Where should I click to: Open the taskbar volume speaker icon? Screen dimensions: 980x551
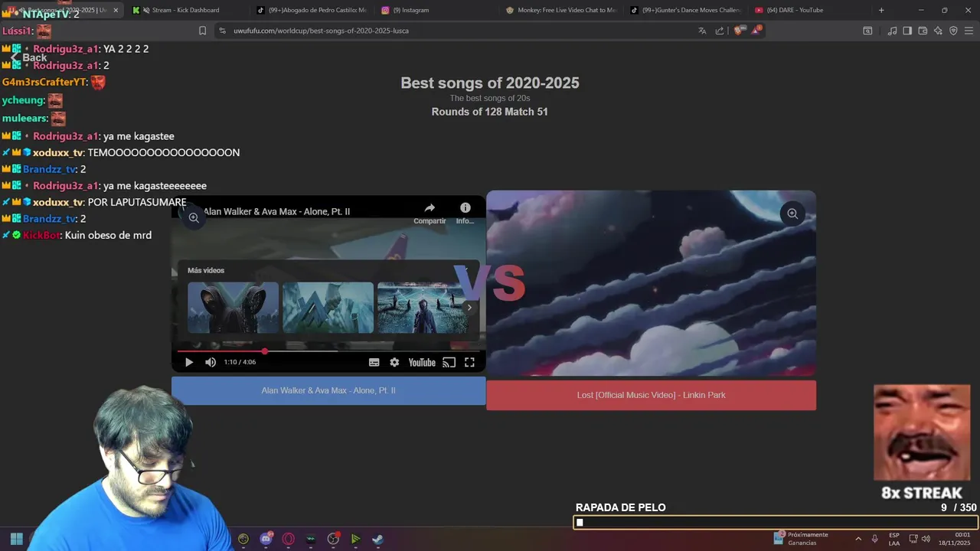(925, 539)
